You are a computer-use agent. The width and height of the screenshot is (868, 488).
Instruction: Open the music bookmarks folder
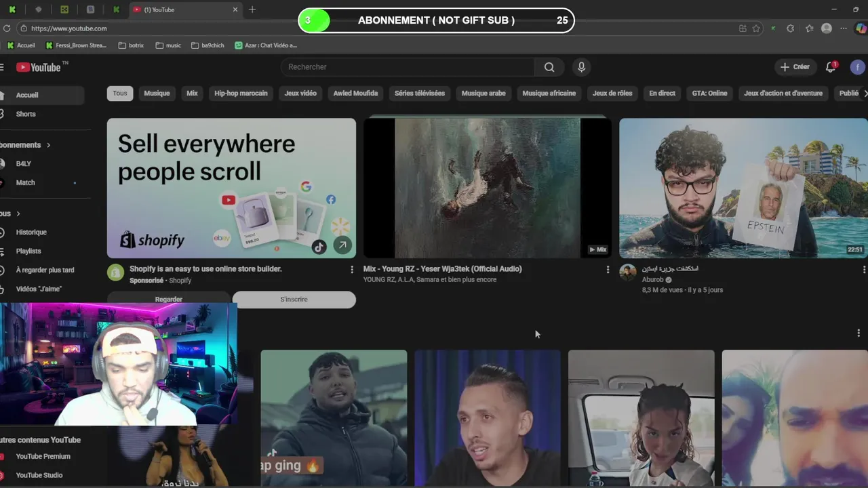168,45
